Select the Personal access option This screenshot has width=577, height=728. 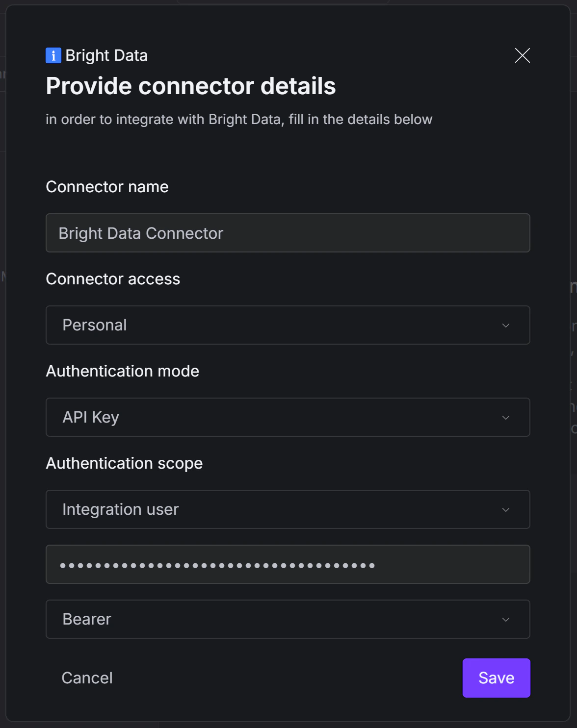pos(94,325)
